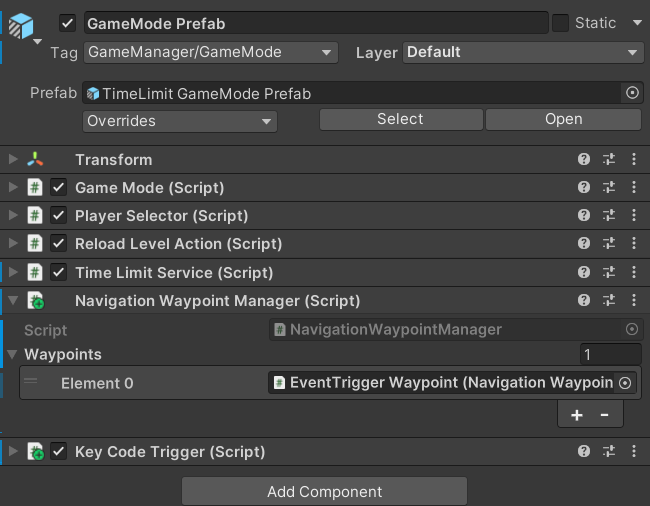Open help for Transform component
The width and height of the screenshot is (650, 506).
tap(584, 159)
